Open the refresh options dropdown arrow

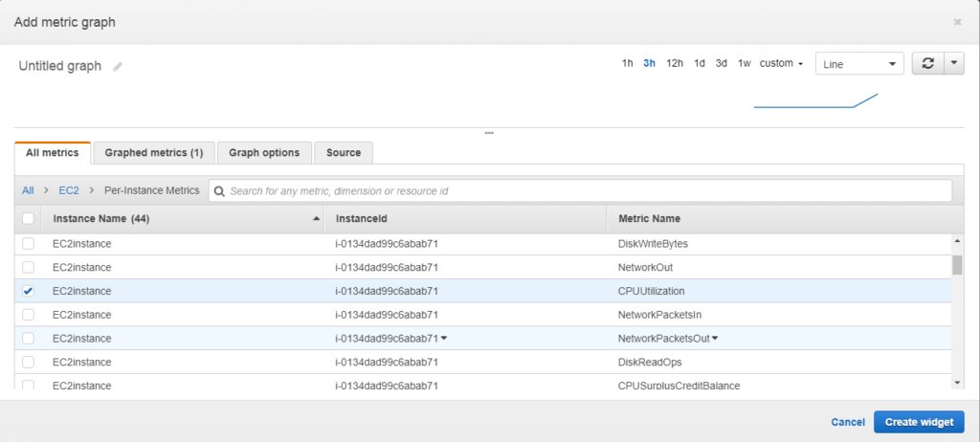coord(954,63)
